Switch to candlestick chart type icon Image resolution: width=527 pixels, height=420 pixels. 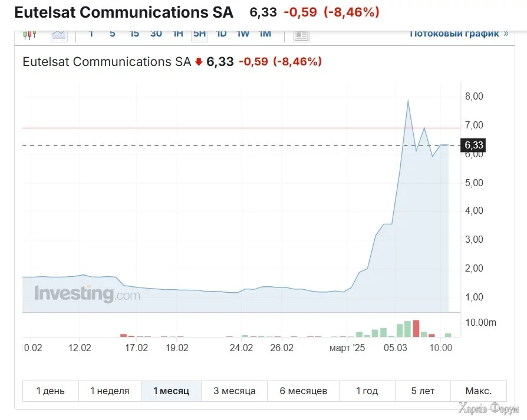point(29,35)
